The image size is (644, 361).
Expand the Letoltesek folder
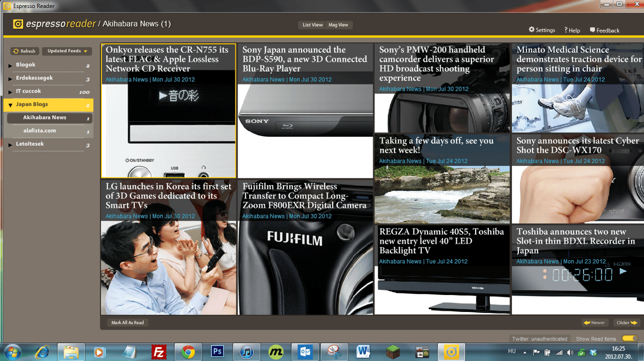10,145
